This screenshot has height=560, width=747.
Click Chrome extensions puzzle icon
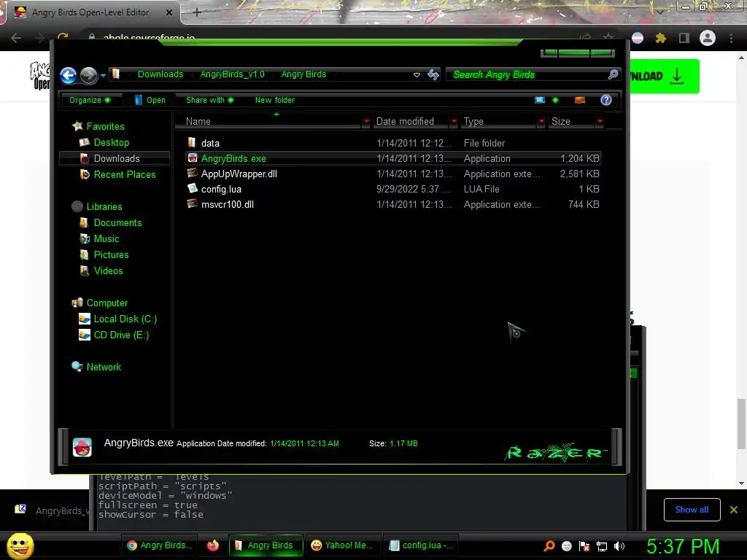pos(660,38)
